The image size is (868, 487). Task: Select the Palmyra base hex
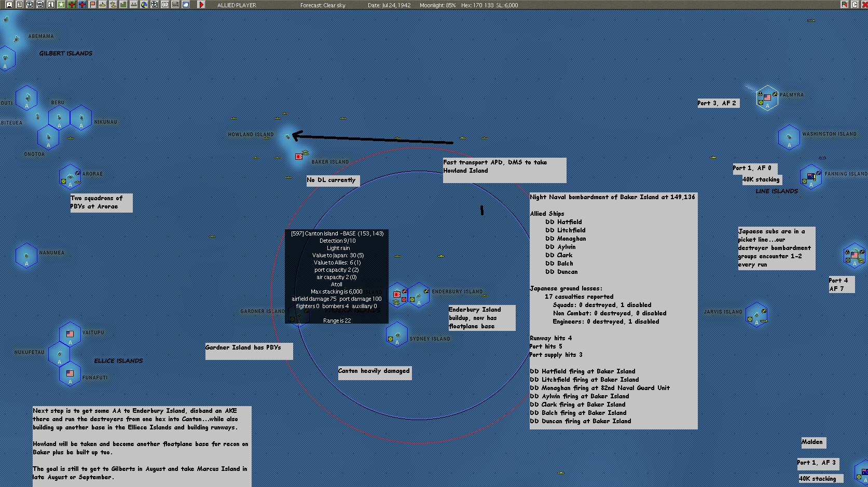tap(767, 98)
